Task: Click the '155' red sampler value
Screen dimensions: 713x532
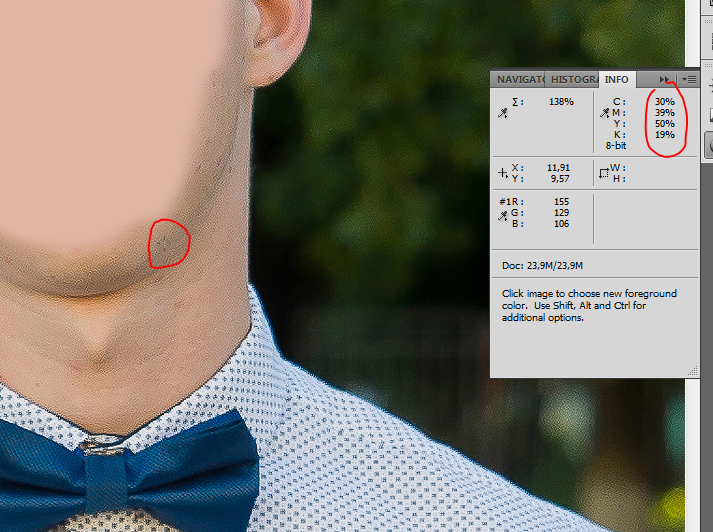Action: tap(561, 201)
